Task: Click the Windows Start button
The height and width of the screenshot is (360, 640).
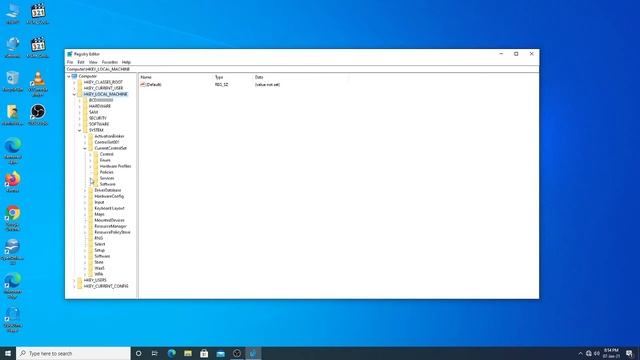Action: pyautogui.click(x=8, y=353)
